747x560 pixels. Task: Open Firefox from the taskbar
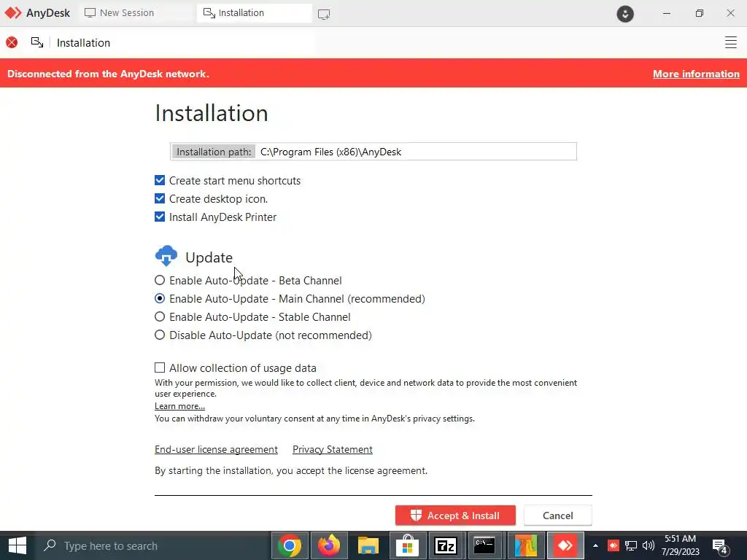[x=329, y=545]
